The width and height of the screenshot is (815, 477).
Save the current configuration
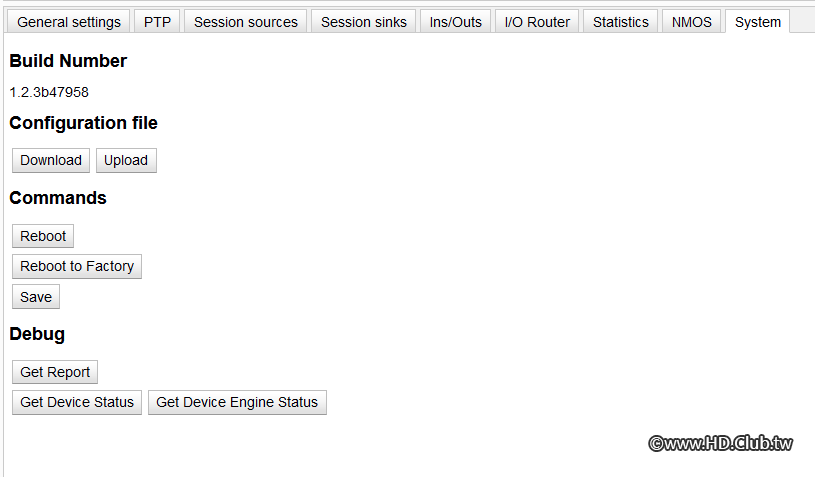(36, 297)
